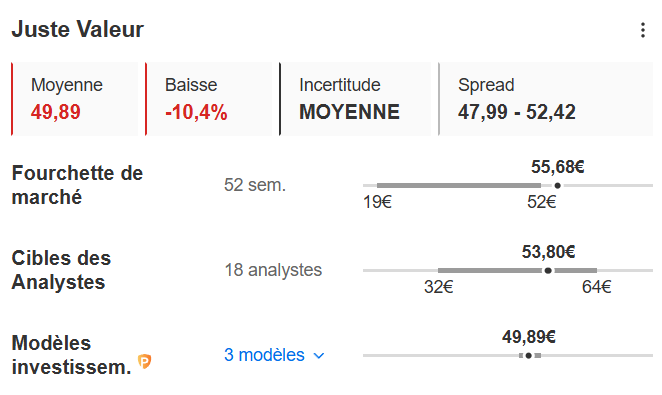
Task: Click the Incertitude MOYENNE card
Action: (355, 99)
